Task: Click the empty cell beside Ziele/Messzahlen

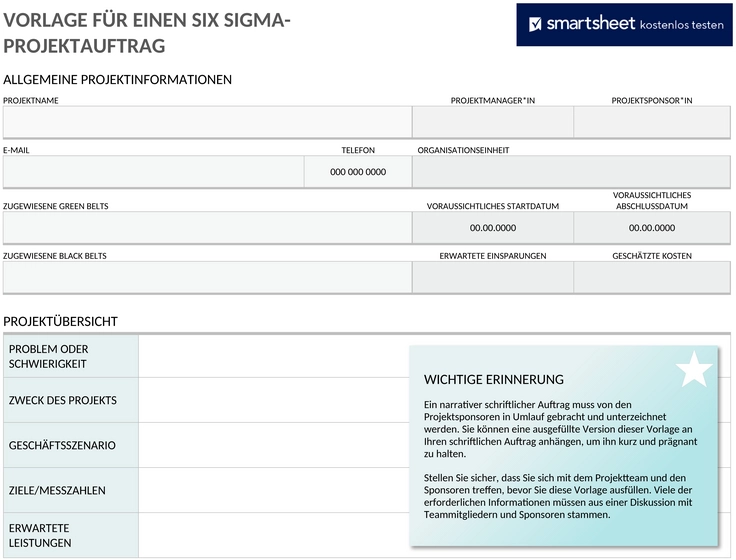Action: coord(274,490)
